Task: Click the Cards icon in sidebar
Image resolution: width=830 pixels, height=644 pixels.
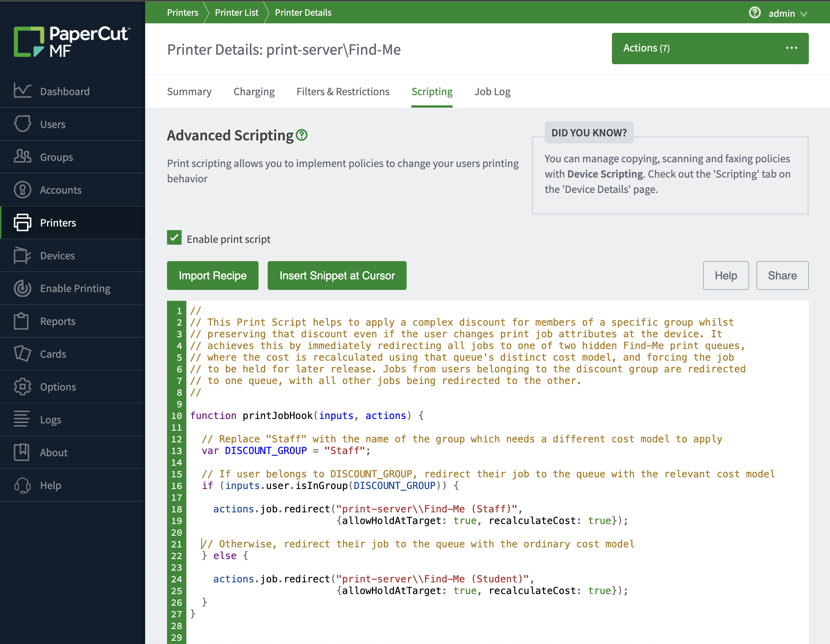Action: (x=22, y=354)
